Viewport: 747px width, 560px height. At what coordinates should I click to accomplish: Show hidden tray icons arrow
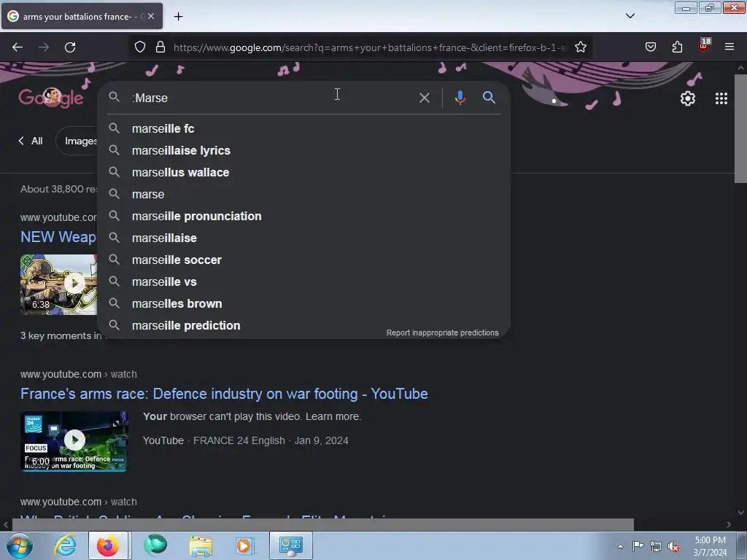tap(620, 547)
